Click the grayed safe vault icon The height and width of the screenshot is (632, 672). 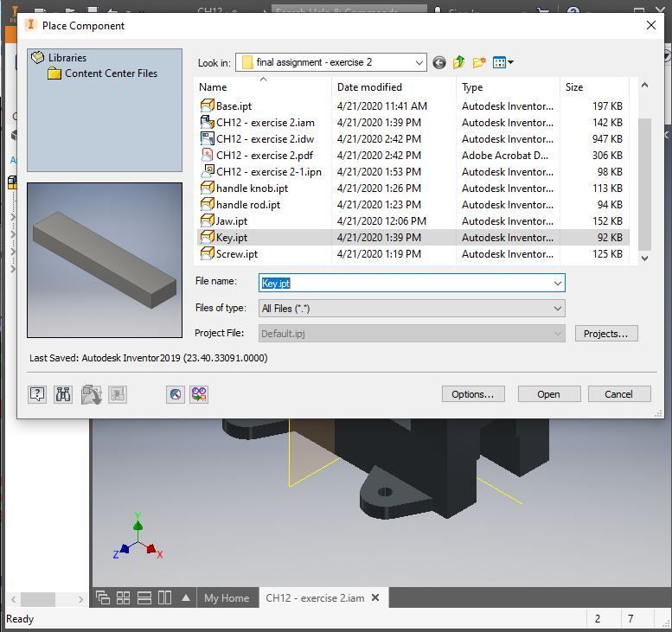pos(118,394)
